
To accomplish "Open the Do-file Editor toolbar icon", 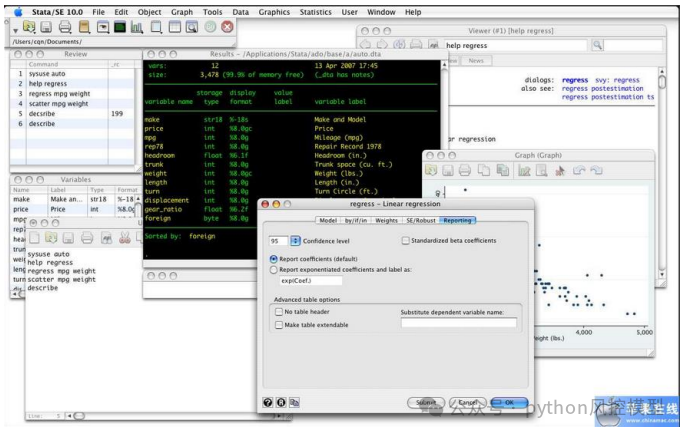I will coord(156,27).
